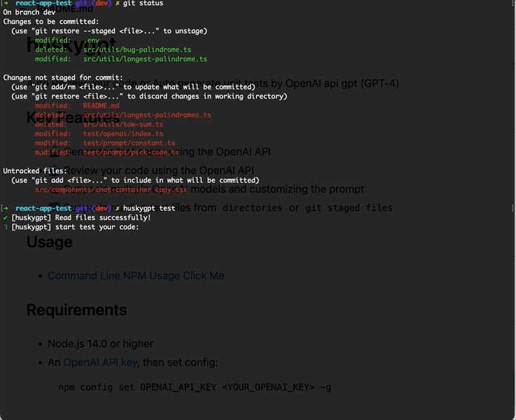
Task: Click the 'Usage' heading in the README
Action: [x=49, y=242]
